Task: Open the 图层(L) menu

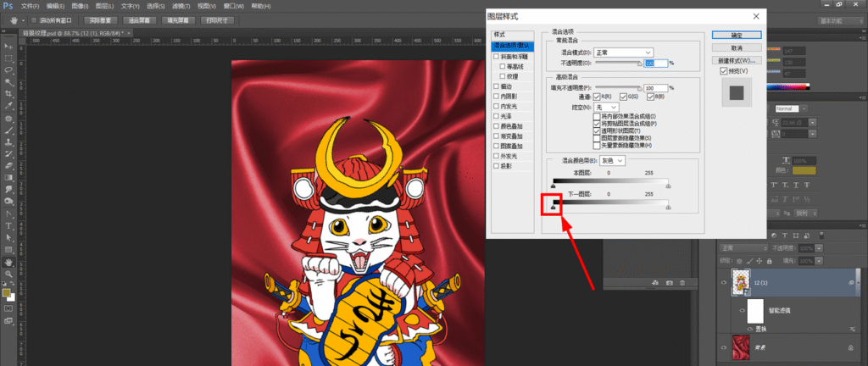Action: coord(104,6)
